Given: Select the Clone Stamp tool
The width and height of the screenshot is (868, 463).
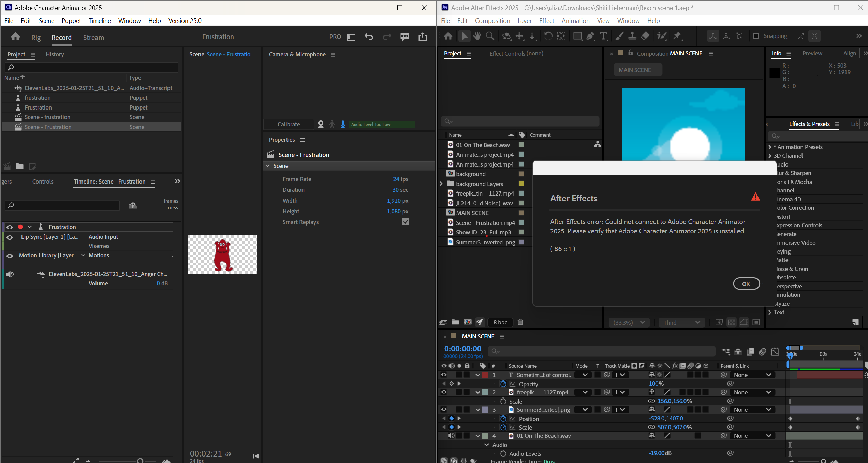Looking at the screenshot, I should click(x=632, y=36).
